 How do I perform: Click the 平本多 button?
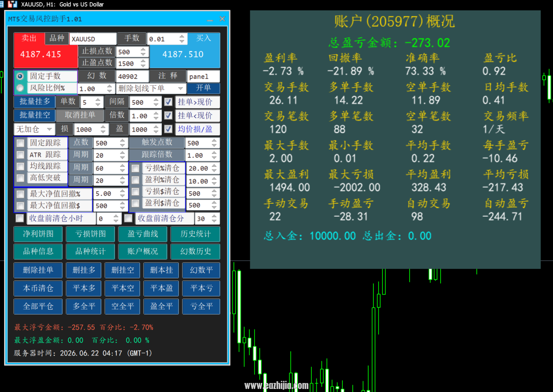click(x=84, y=289)
